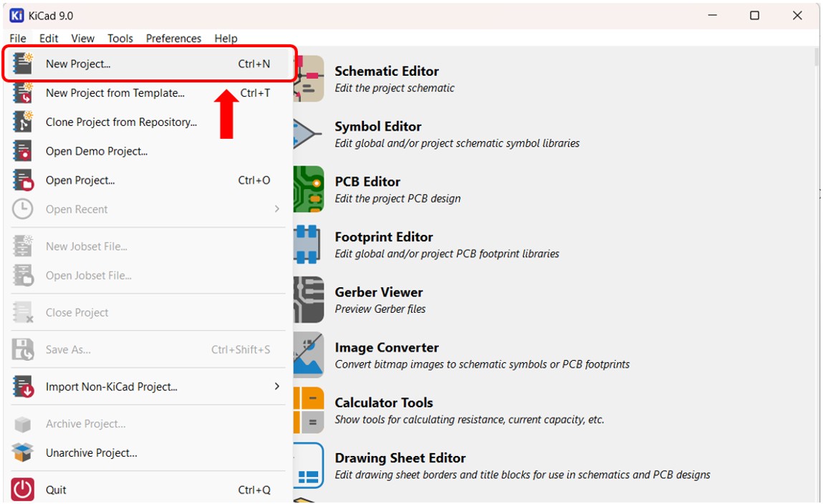Click the Open Recent clock icon

coord(23,209)
